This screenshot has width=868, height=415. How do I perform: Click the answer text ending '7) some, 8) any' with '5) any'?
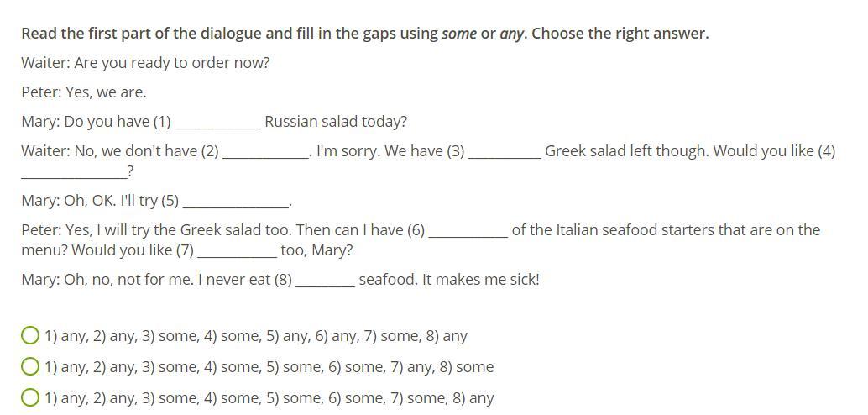[x=256, y=336]
